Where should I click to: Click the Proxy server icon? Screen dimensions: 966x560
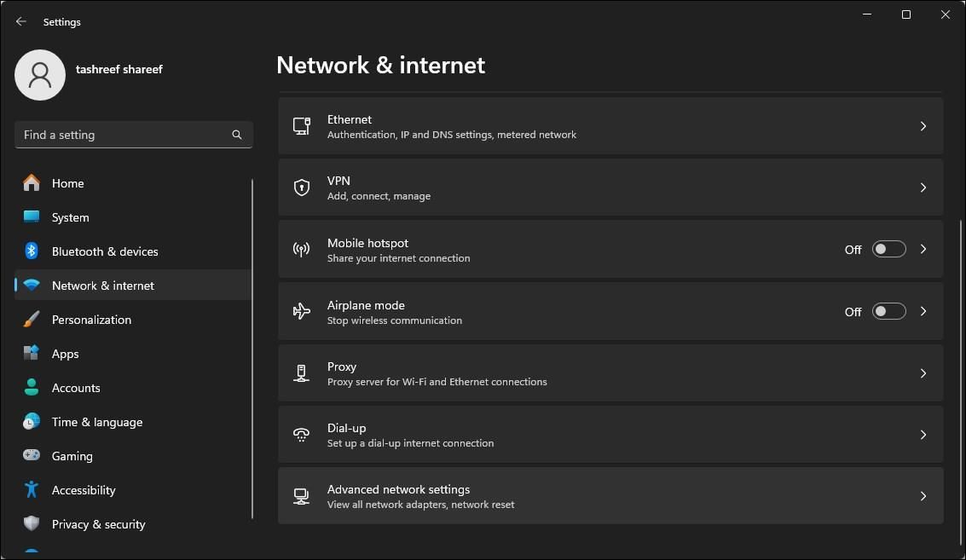point(301,373)
